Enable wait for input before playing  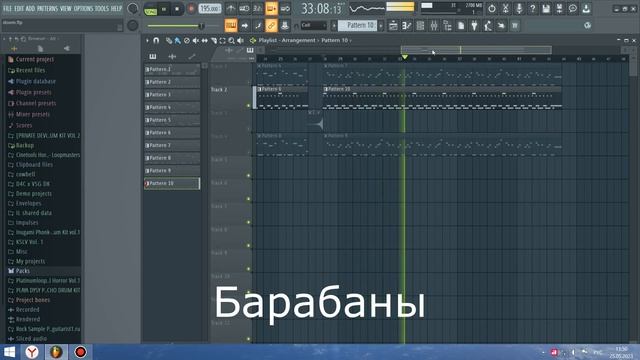pos(244,9)
